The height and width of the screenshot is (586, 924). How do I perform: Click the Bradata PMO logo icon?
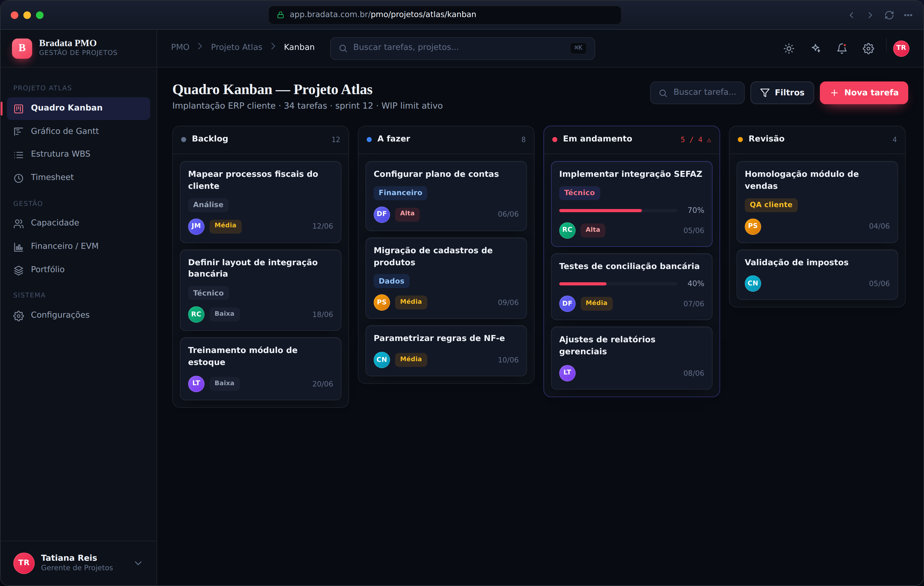22,48
